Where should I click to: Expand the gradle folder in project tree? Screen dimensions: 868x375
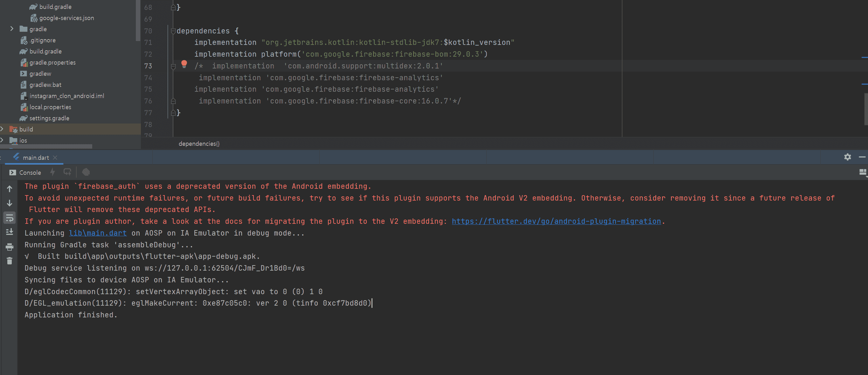[x=12, y=29]
